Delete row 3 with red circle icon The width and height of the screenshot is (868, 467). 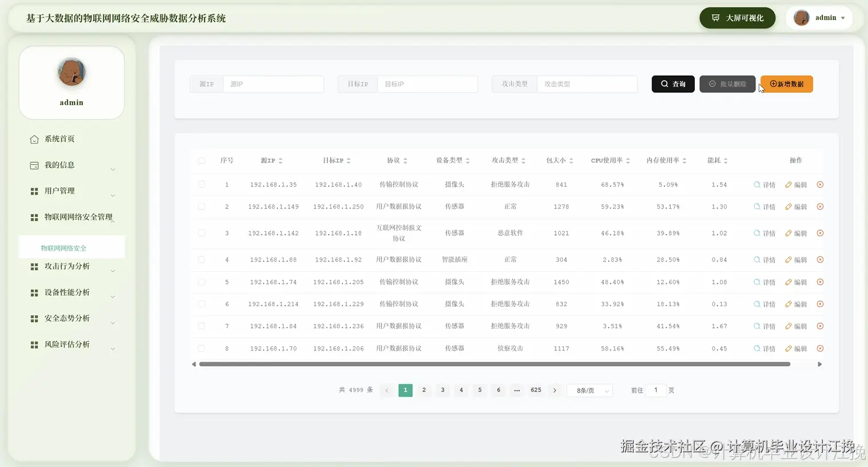coord(820,233)
